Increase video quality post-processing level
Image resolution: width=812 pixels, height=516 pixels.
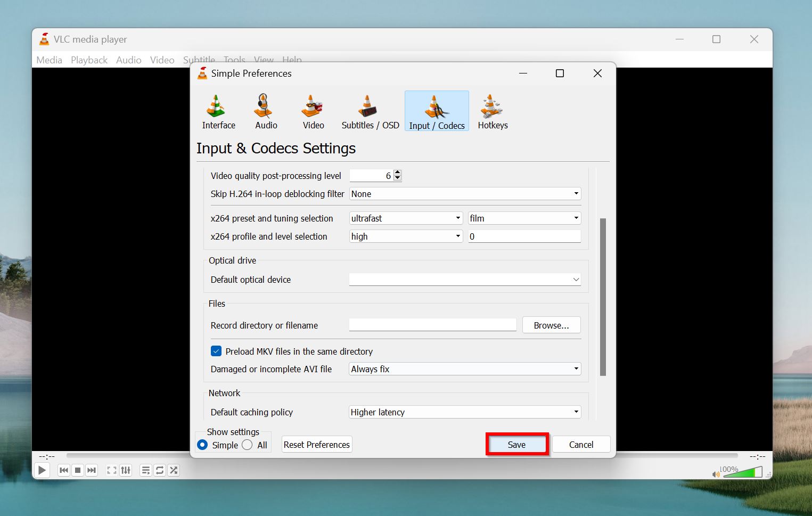point(397,173)
